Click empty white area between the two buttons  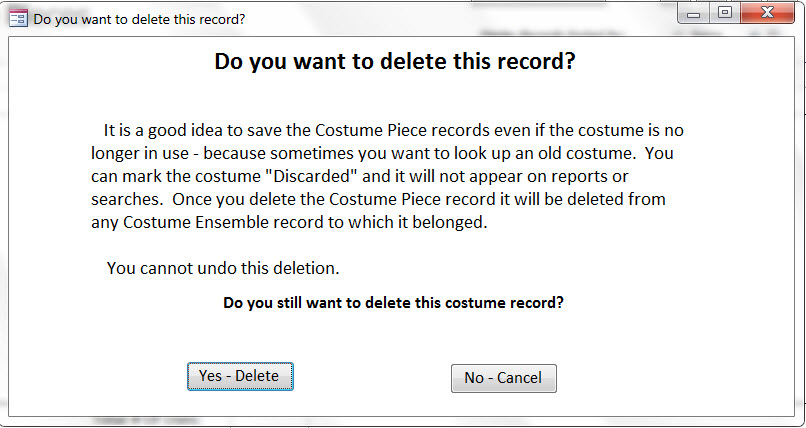(372, 378)
